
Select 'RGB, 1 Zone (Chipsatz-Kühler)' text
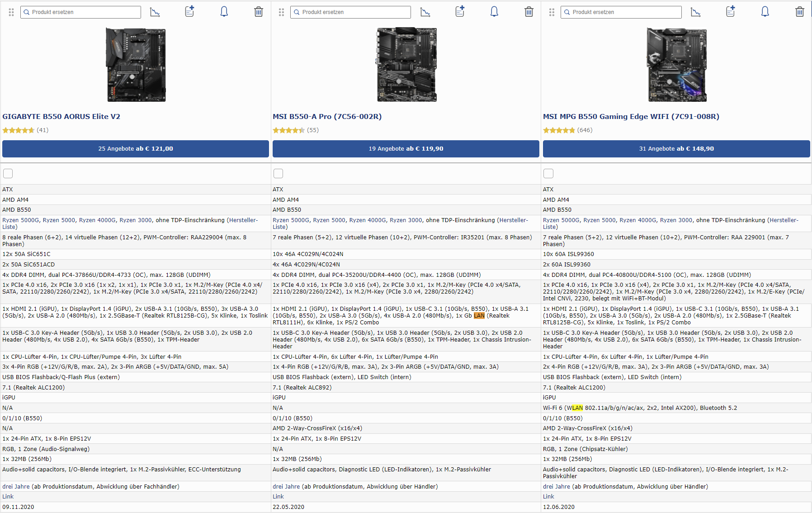click(x=585, y=449)
